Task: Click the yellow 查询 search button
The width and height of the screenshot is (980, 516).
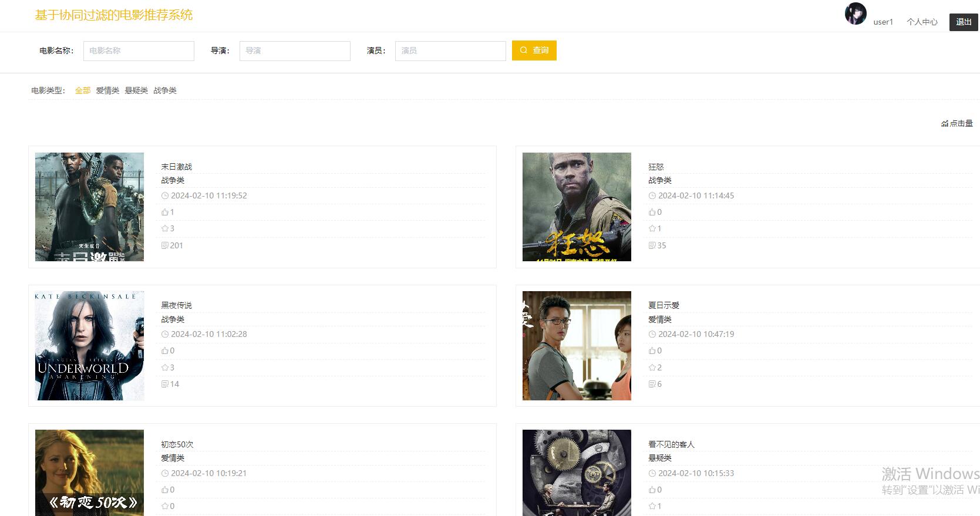Action: tap(534, 50)
